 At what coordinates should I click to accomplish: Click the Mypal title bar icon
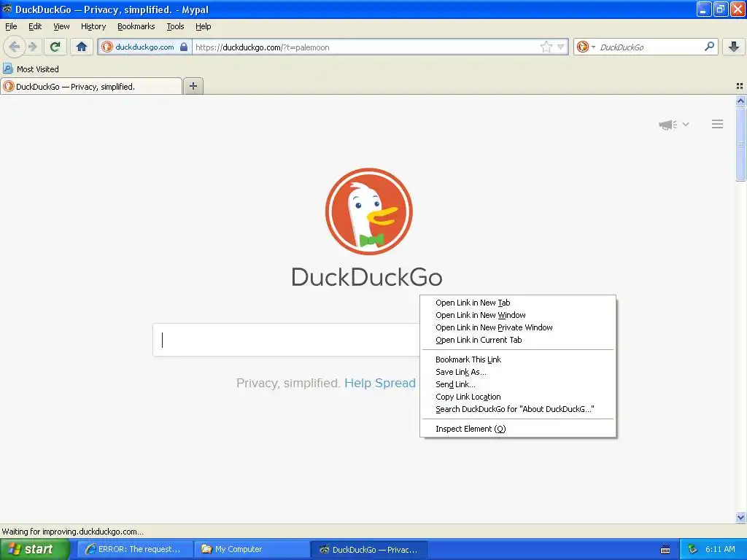point(7,9)
